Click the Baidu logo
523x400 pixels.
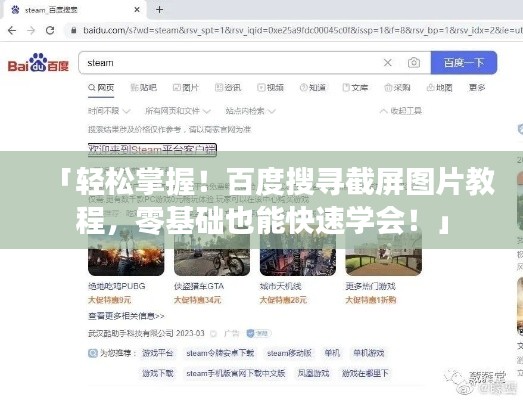point(38,63)
